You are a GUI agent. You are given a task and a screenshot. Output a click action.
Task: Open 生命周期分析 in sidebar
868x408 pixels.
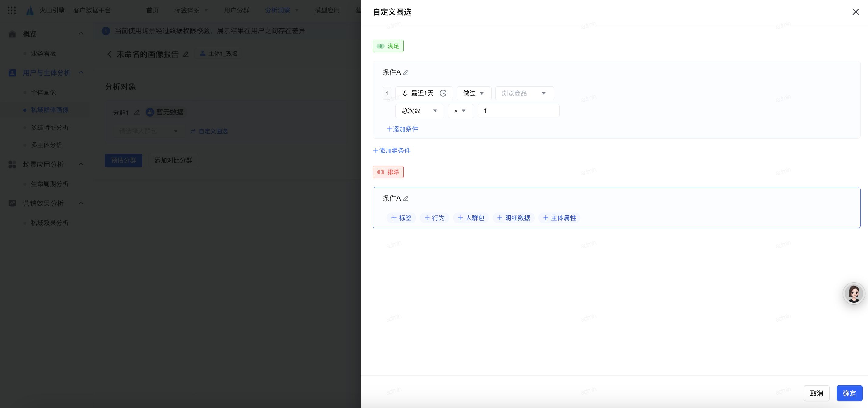point(50,184)
